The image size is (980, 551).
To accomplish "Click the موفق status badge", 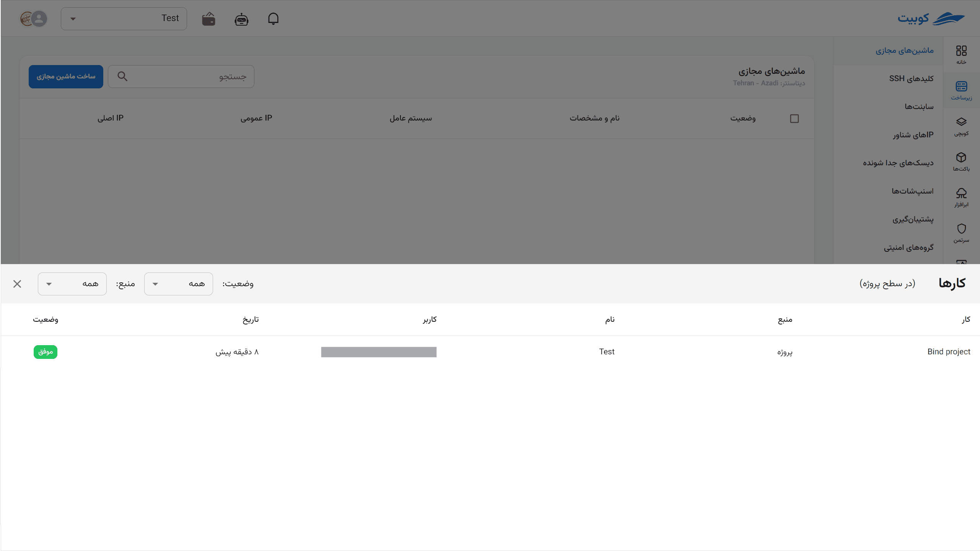I will [x=46, y=352].
